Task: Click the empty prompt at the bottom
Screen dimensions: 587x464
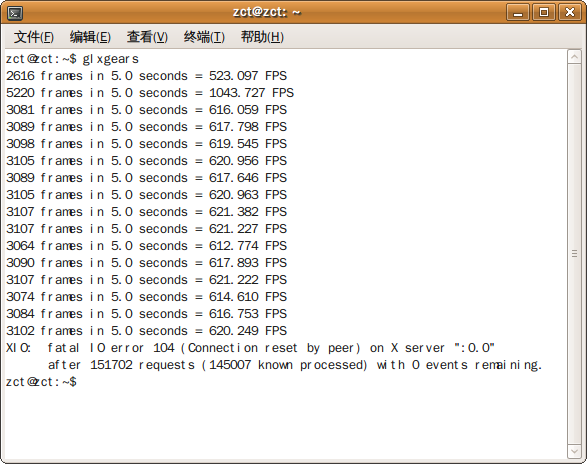Action: point(41,382)
